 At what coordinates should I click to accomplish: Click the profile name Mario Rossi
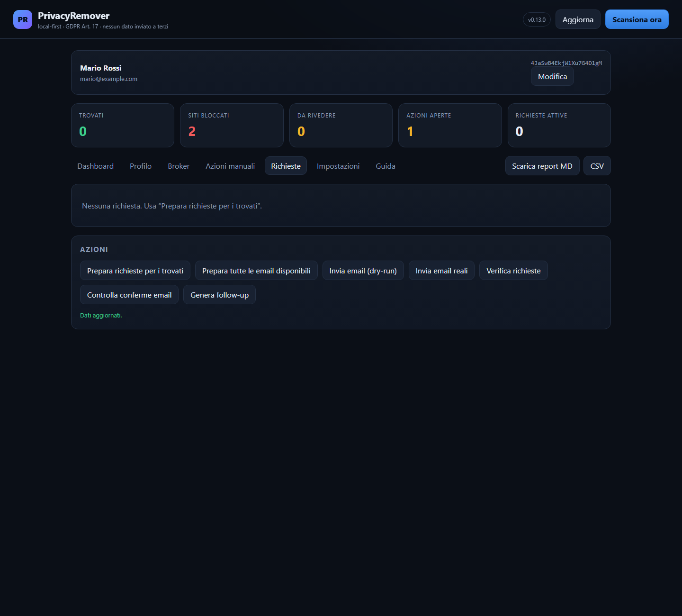[101, 68]
